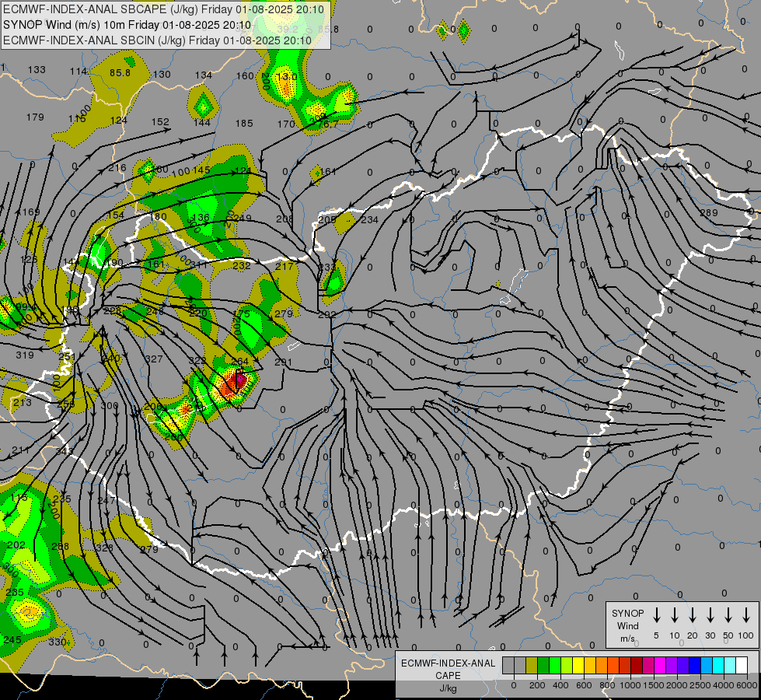Click the 4000 tick label on CAPE scale
The height and width of the screenshot is (700, 761).
[724, 685]
